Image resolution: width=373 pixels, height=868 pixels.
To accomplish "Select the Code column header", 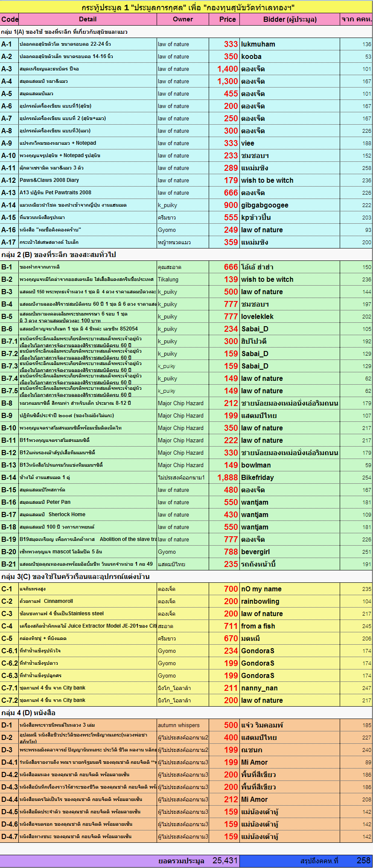I will point(9,19).
